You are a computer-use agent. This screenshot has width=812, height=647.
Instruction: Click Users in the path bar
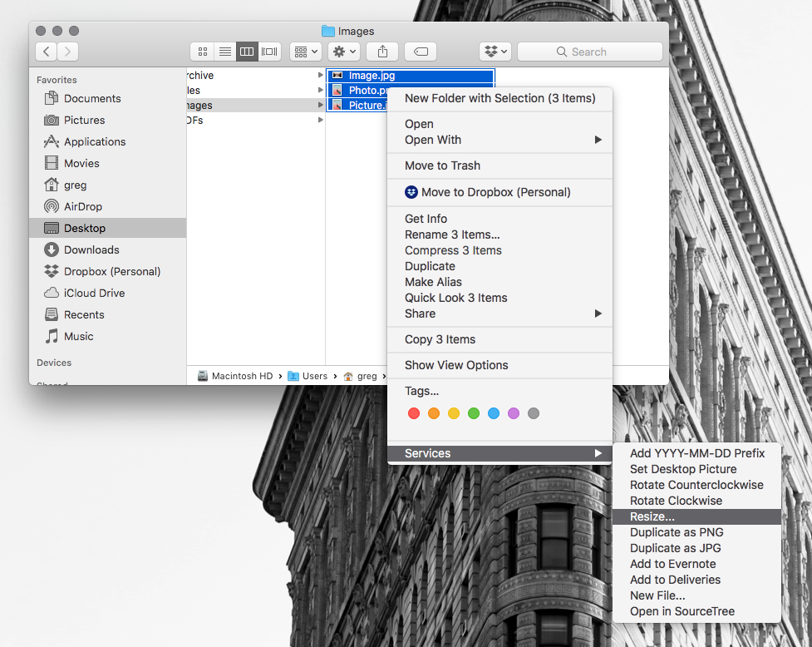point(308,376)
